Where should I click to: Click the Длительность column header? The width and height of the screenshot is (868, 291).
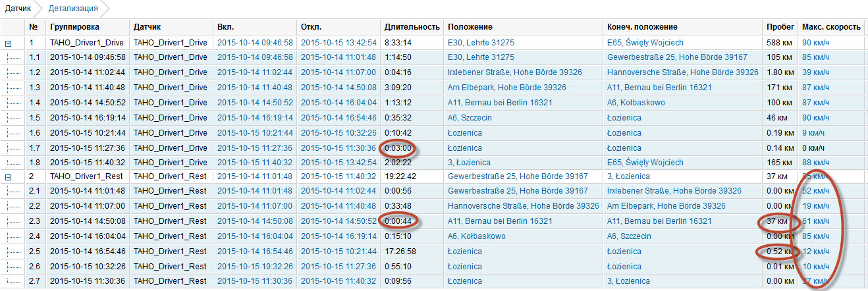click(x=412, y=27)
